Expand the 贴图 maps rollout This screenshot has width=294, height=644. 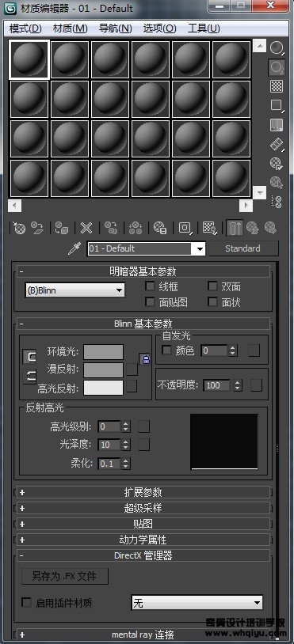[143, 524]
